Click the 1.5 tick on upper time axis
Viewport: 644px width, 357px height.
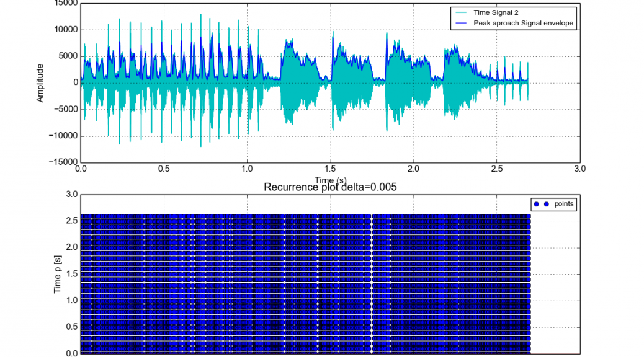330,169
